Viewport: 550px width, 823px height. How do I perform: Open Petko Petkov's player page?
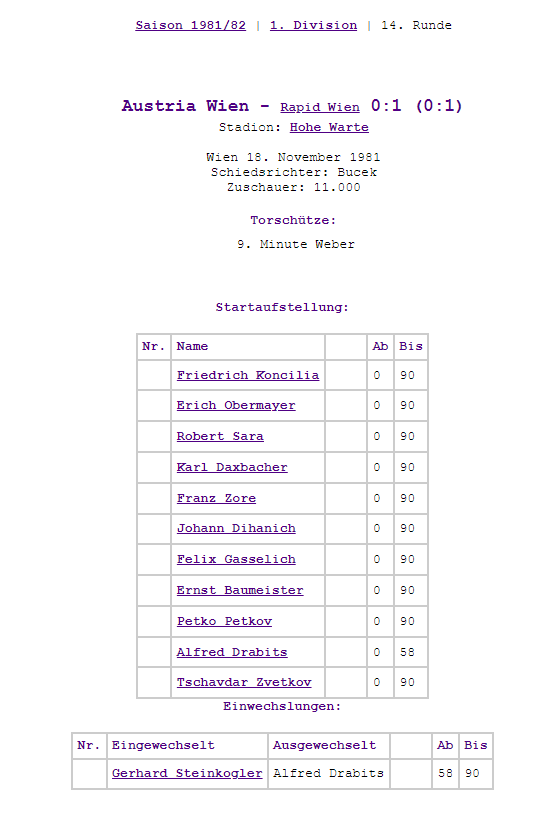pyautogui.click(x=224, y=621)
